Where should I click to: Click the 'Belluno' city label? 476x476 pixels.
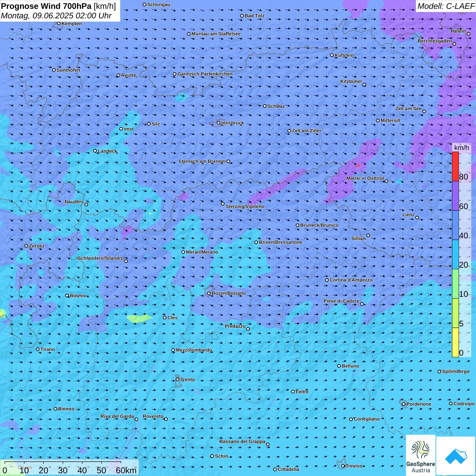[x=351, y=366]
